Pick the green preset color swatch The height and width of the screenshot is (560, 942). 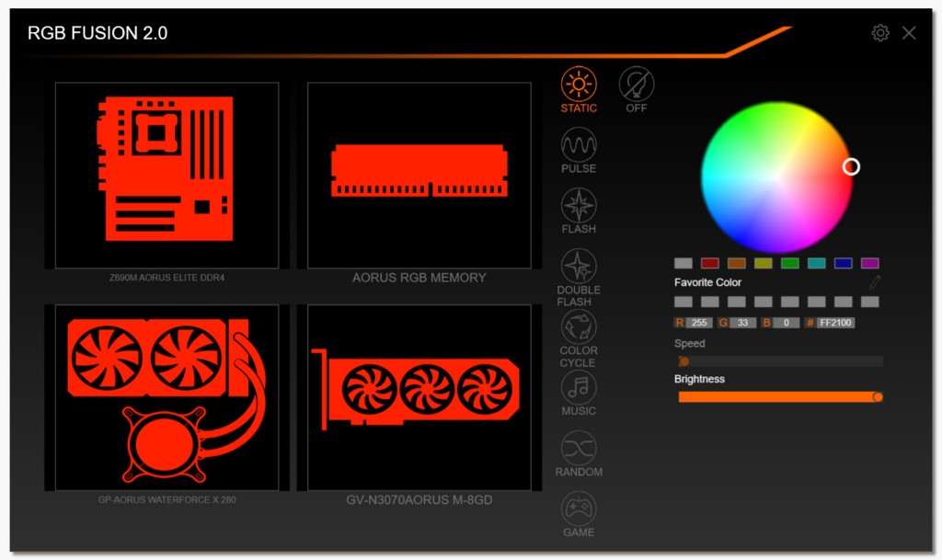790,263
